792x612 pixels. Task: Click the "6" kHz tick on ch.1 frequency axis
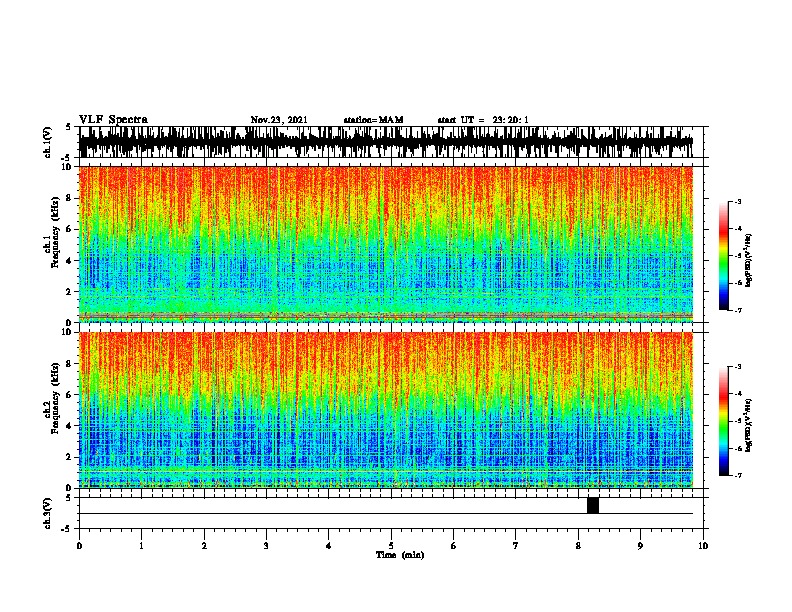point(70,229)
